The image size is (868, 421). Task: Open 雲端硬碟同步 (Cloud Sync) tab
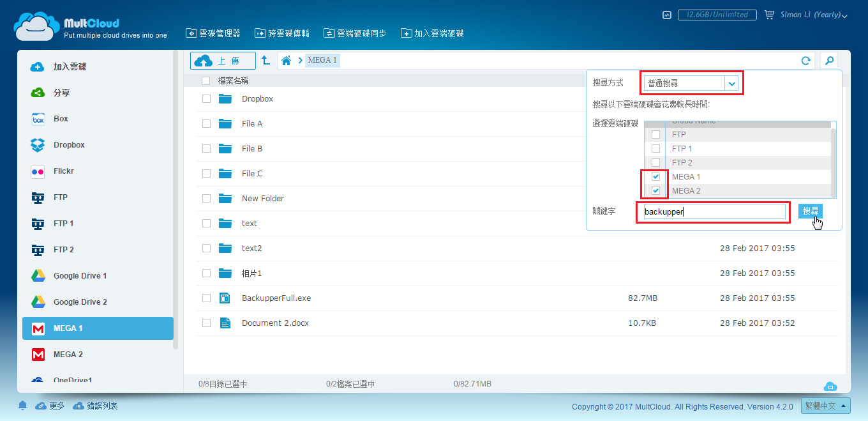[x=355, y=33]
